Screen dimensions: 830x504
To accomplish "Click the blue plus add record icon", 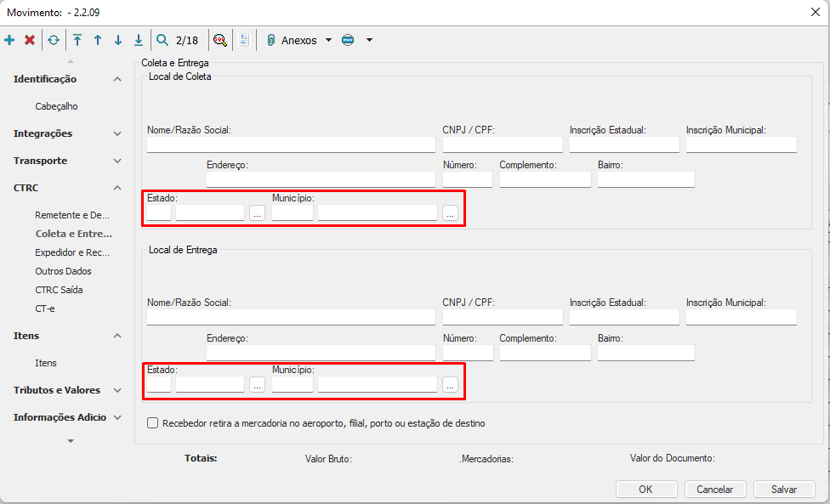I will [9, 40].
